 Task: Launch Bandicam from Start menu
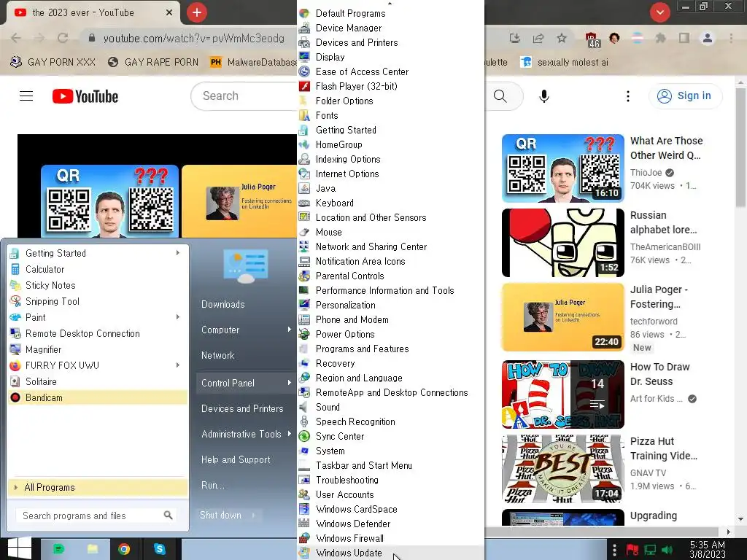coord(98,397)
